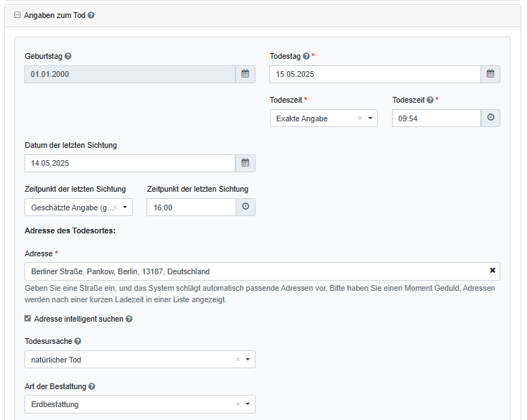Image resolution: width=527 pixels, height=420 pixels.
Task: Click the Adresse text input field
Action: point(251,271)
